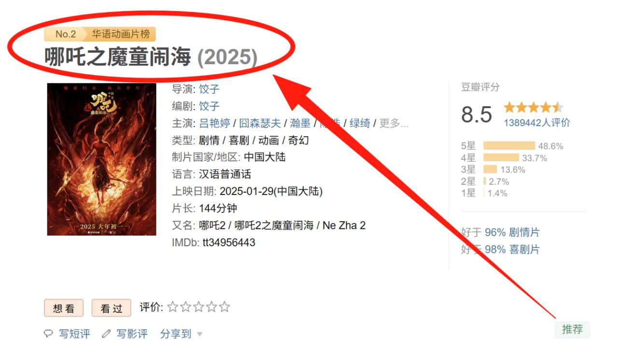Viewport: 618px width, 364px height.
Task: Rate the movie with the first star
Action: (173, 307)
